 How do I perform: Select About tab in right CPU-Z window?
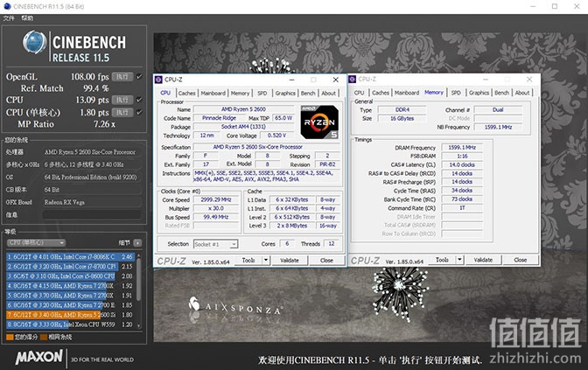pyautogui.click(x=522, y=93)
